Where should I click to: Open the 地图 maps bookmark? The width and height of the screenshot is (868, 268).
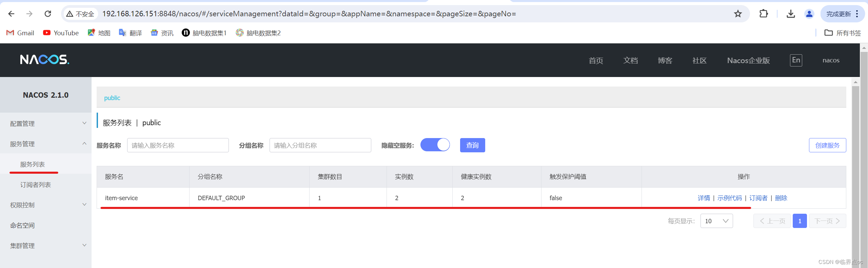point(99,33)
